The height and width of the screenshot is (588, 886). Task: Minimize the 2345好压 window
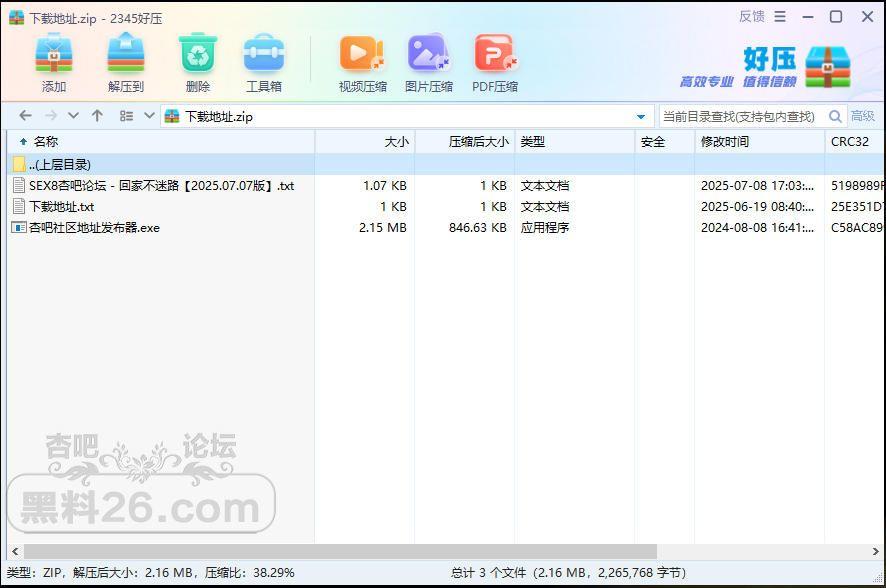point(808,17)
